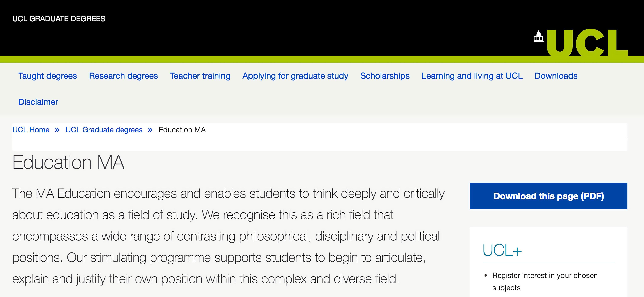The image size is (644, 297).
Task: Open the Taught degrees menu item
Action: [47, 76]
